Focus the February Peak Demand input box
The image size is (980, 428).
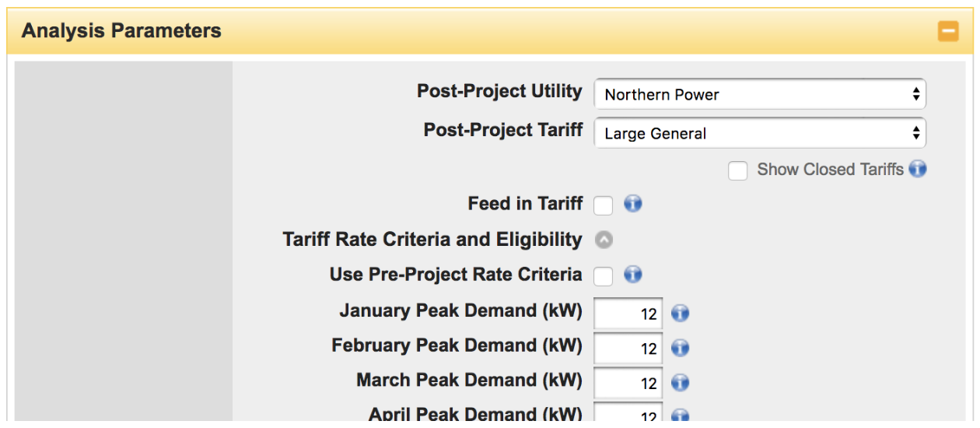coord(628,349)
